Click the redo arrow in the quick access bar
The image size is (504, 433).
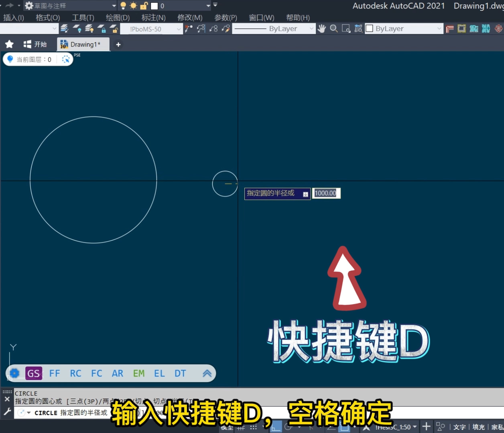(x=10, y=6)
